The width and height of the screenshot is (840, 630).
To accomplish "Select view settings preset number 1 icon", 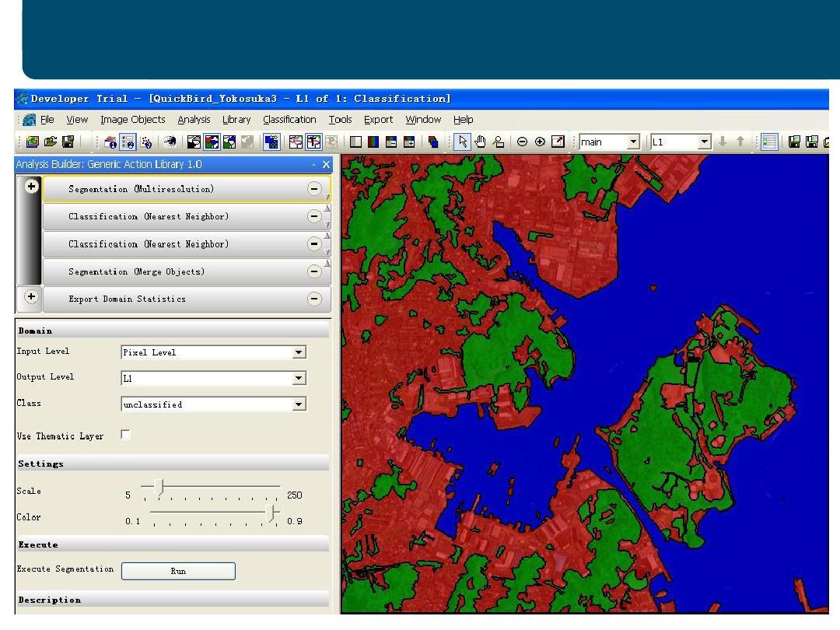I will tap(110, 142).
